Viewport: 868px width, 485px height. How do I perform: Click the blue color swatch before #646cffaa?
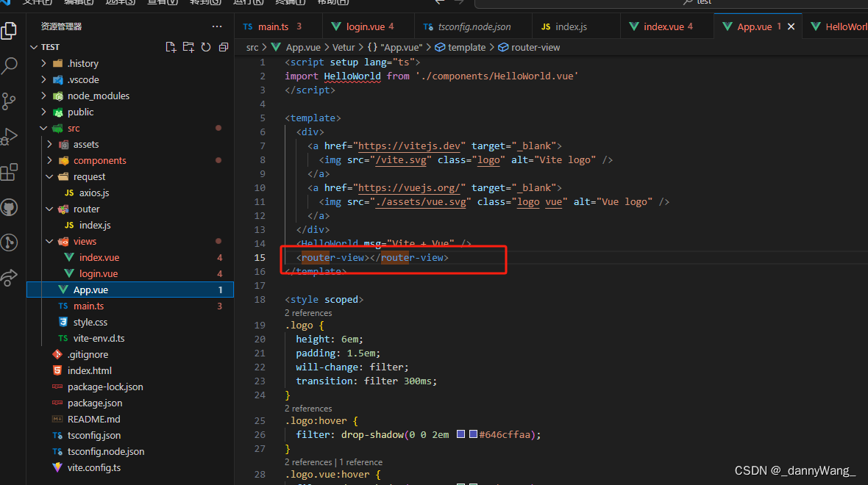[473, 434]
